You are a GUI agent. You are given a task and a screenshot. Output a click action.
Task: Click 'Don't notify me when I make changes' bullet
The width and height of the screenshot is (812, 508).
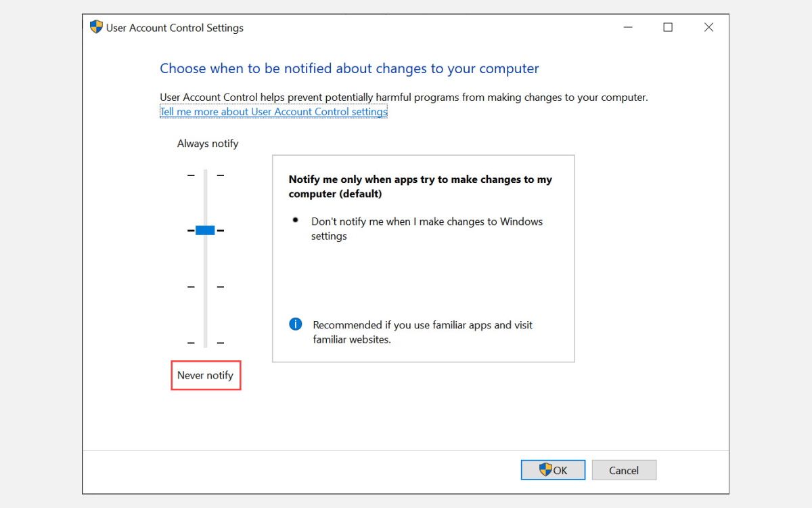pyautogui.click(x=427, y=228)
